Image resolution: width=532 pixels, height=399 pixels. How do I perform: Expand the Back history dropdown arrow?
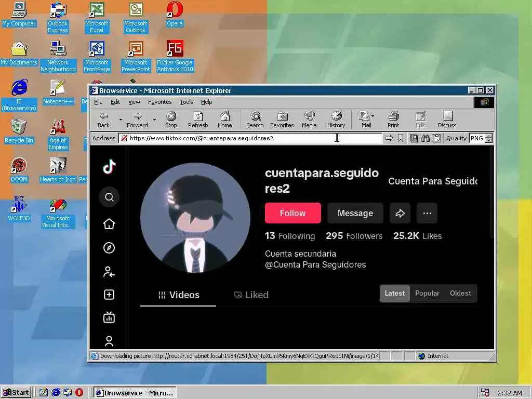pos(121,119)
